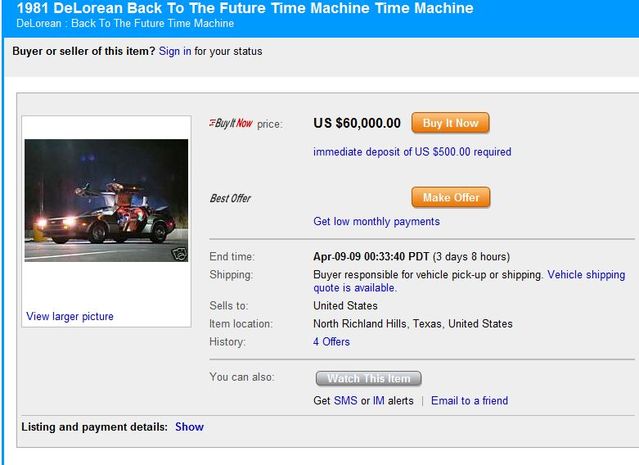Open the Get low monthly payments link

pos(376,221)
